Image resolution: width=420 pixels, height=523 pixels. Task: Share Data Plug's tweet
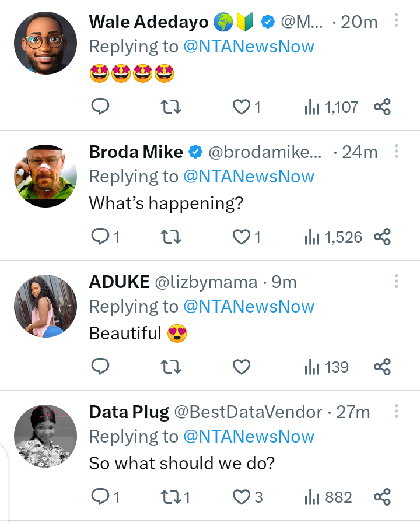point(382,497)
